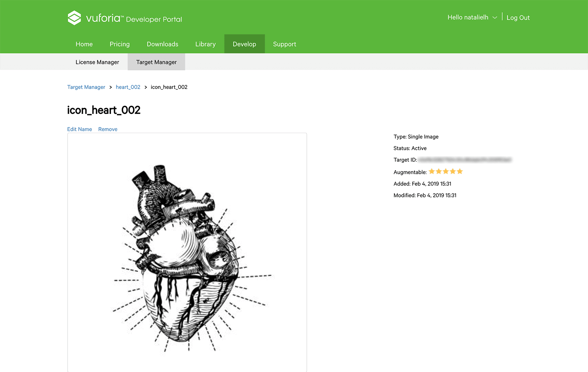This screenshot has height=372, width=588.
Task: Remove the icon_heart_002 target
Action: pos(108,129)
